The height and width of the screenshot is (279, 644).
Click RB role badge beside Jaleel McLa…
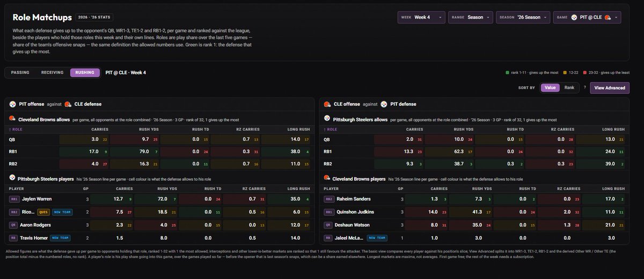tap(329, 237)
